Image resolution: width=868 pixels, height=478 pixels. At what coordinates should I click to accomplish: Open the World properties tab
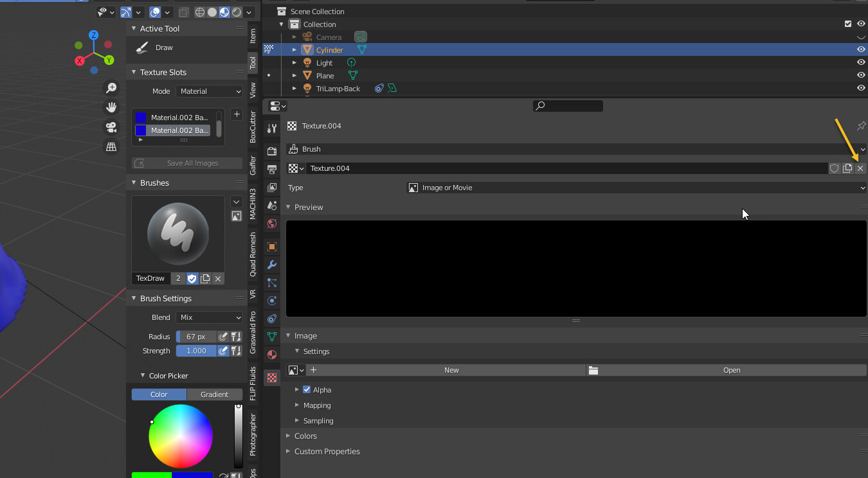pos(271,224)
